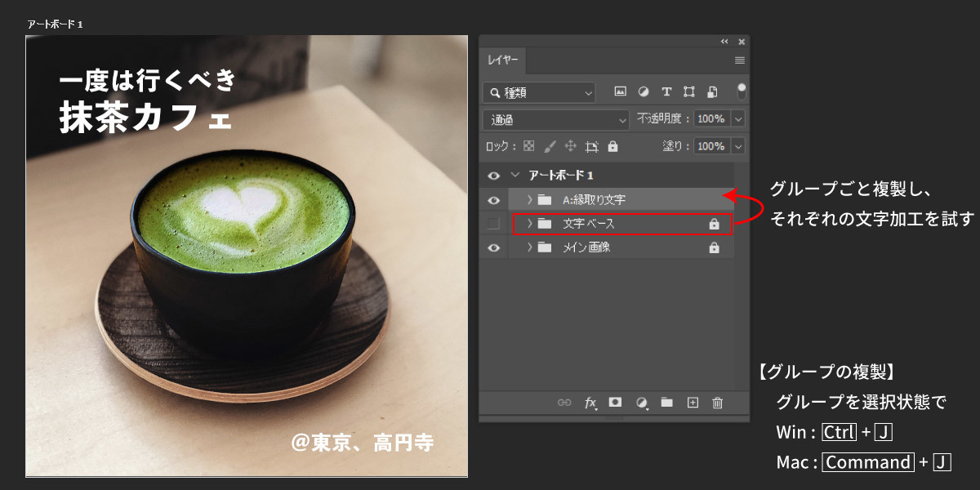Filter layers by smart object icon
The image size is (980, 490).
712,92
